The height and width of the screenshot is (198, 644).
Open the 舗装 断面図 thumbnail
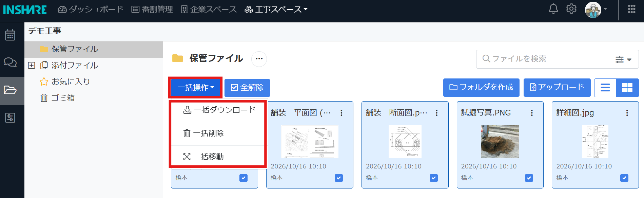405,141
